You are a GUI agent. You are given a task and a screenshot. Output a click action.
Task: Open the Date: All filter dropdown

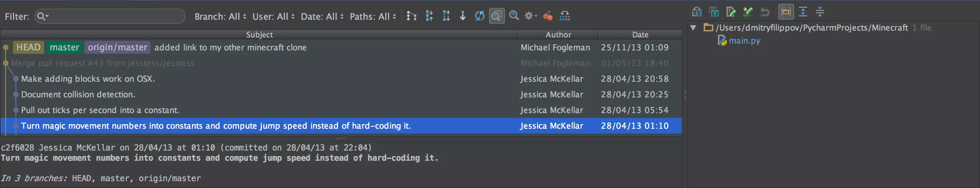pos(322,16)
